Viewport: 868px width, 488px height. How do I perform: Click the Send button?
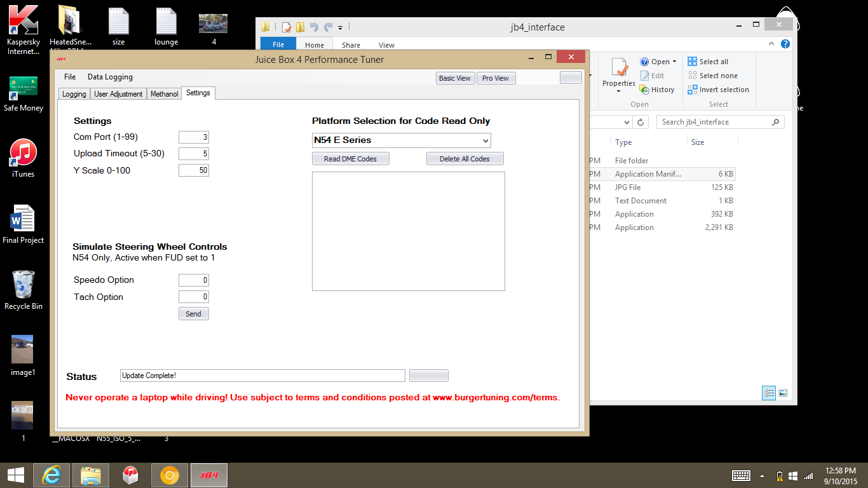(x=193, y=314)
